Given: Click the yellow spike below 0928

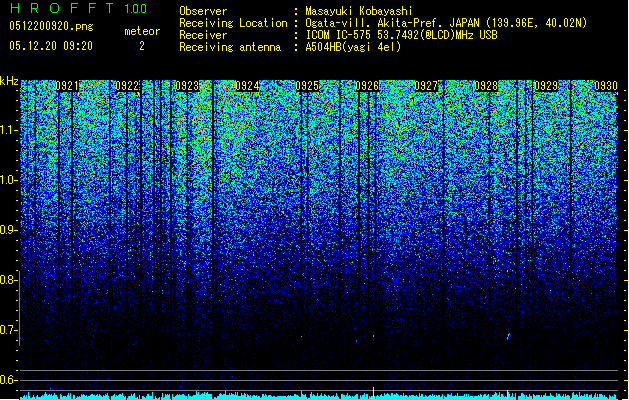Looking at the screenshot, I should point(507,393).
